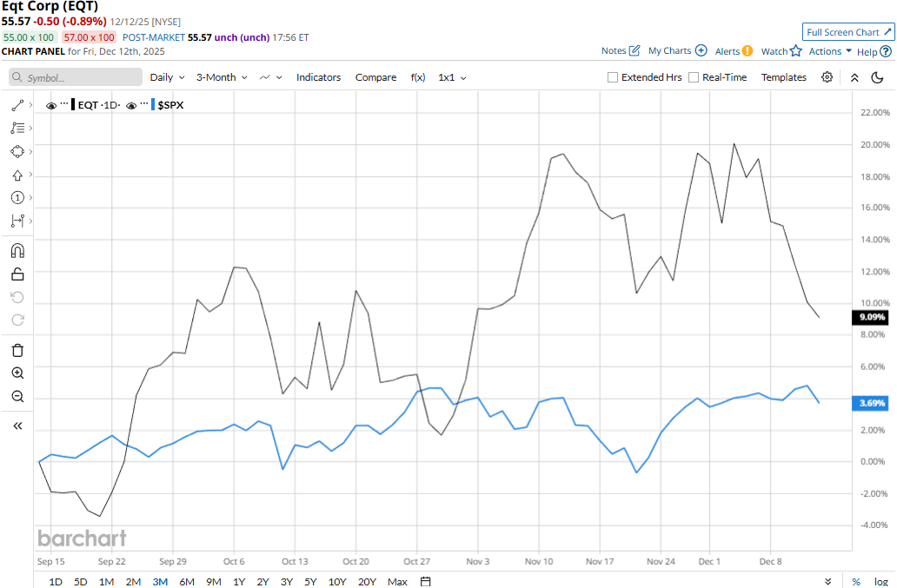
Task: Open Indicators menu
Action: click(318, 77)
